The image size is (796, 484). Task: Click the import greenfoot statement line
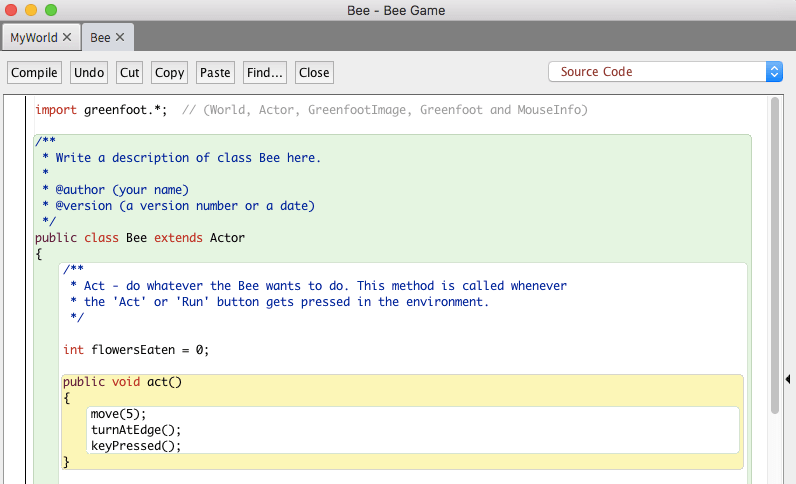point(101,110)
